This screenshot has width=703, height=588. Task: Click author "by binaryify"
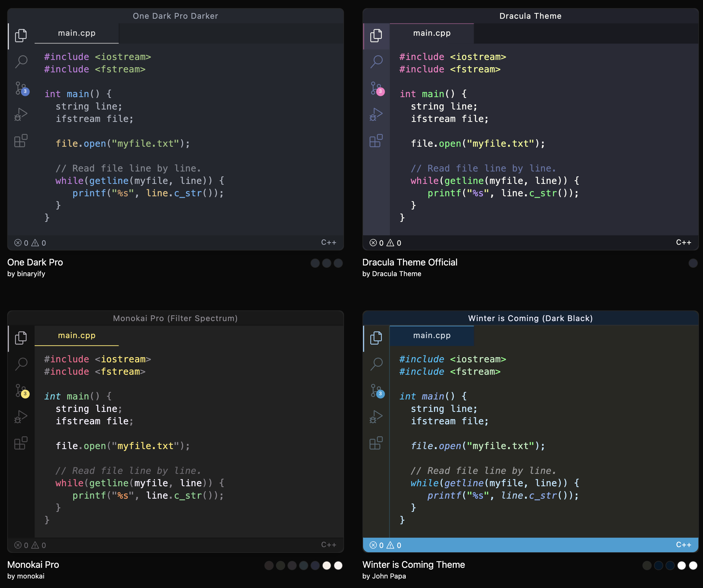[26, 274]
